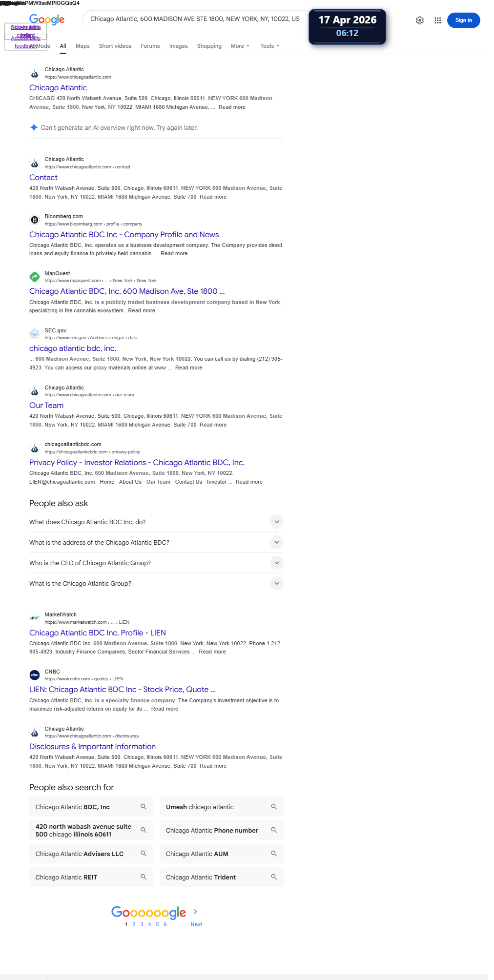Image resolution: width=494 pixels, height=980 pixels.
Task: Switch to the Images tab
Action: [x=178, y=46]
